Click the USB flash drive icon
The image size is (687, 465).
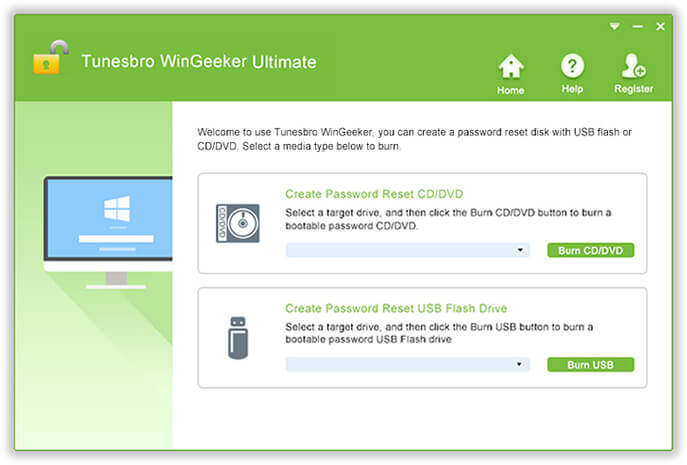point(238,338)
